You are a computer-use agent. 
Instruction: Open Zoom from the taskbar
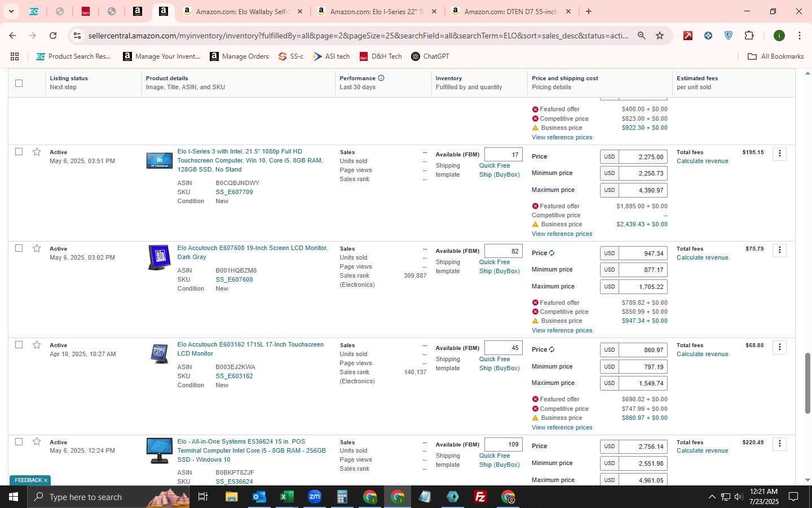(x=314, y=497)
